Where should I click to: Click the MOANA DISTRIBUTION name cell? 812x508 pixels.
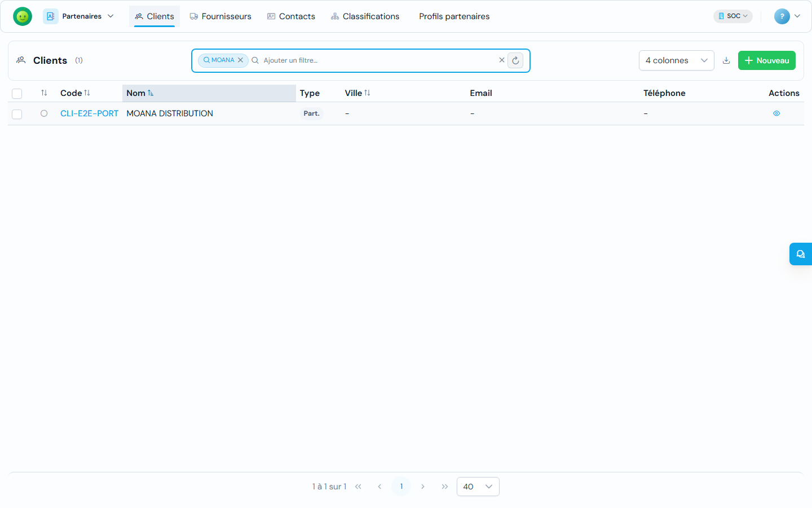click(170, 113)
